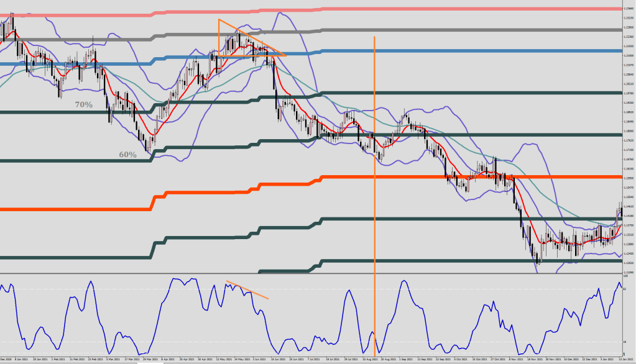
Task: Select the blue horizontal level line
Action: (435, 51)
